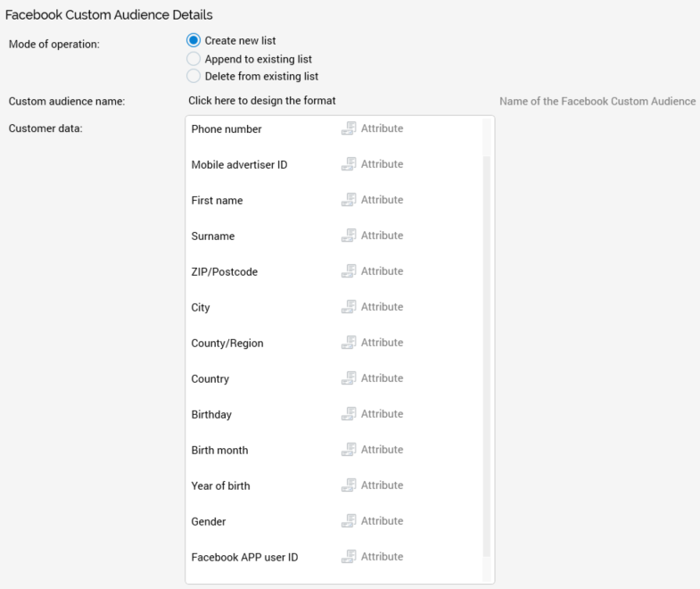Click the attribute icon beside First name
Image resolution: width=700 pixels, height=589 pixels.
point(349,200)
